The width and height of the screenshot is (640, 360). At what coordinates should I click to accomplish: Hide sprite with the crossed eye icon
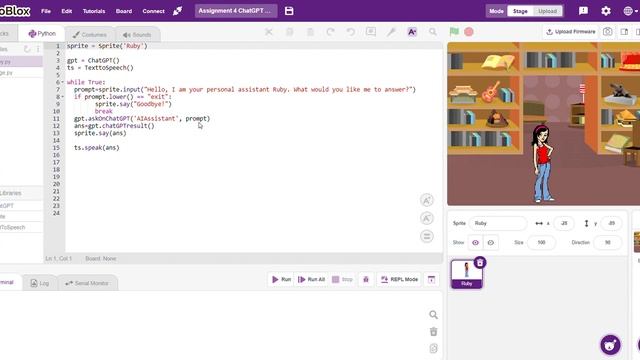pos(491,242)
